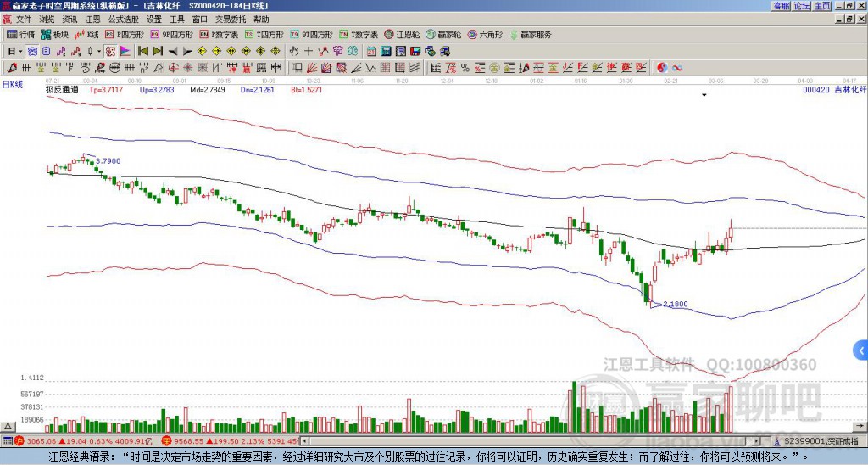
Task: Open the 文件 menu
Action: (x=24, y=20)
